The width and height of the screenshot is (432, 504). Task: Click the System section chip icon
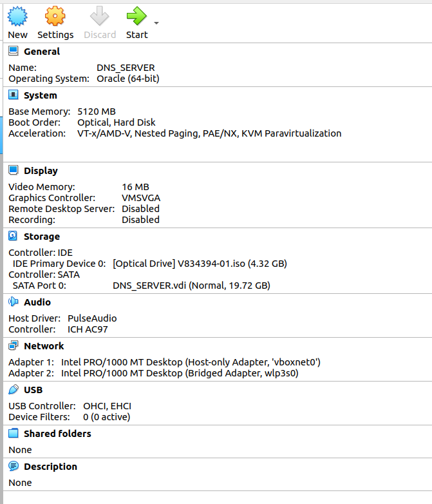[13, 95]
